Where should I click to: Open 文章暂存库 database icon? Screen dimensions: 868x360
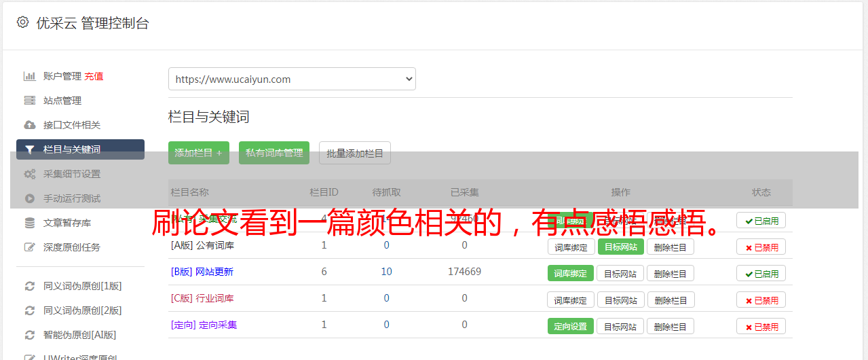pyautogui.click(x=30, y=223)
